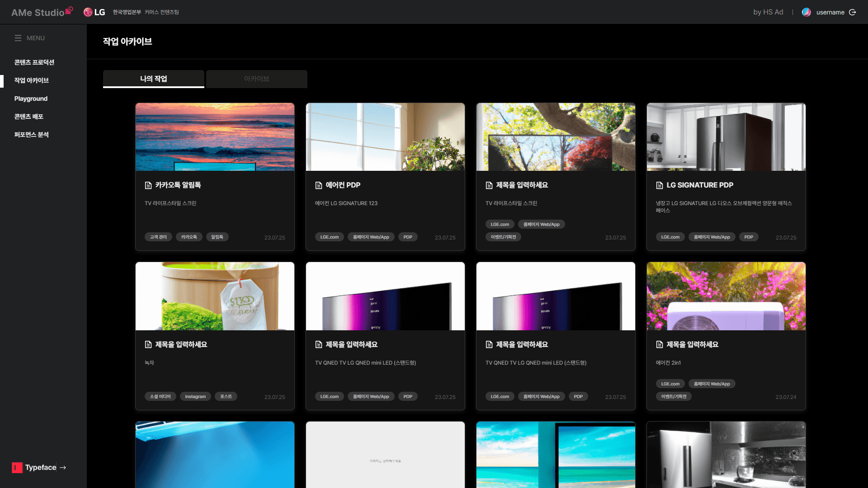Open 콘텐츠 프로덕션 in the sidebar

(x=34, y=62)
